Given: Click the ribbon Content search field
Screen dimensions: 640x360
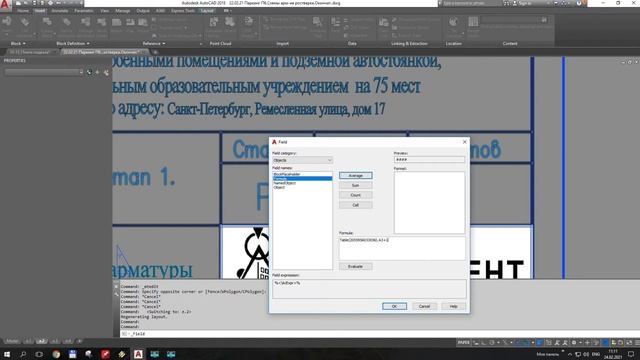Looking at the screenshot, I should click(514, 20).
